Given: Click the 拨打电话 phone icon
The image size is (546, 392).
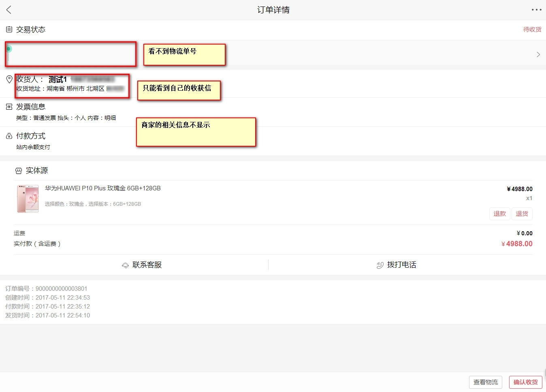Looking at the screenshot, I should [x=380, y=265].
